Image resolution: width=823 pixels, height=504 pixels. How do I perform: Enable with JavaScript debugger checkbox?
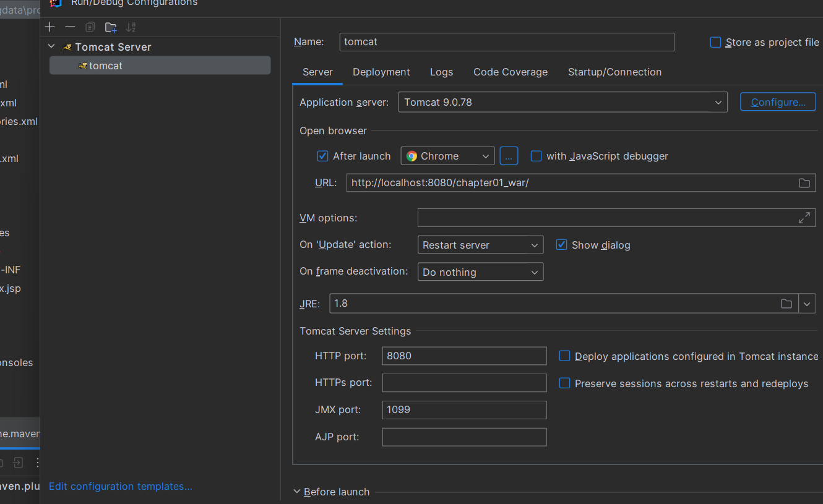pyautogui.click(x=536, y=156)
